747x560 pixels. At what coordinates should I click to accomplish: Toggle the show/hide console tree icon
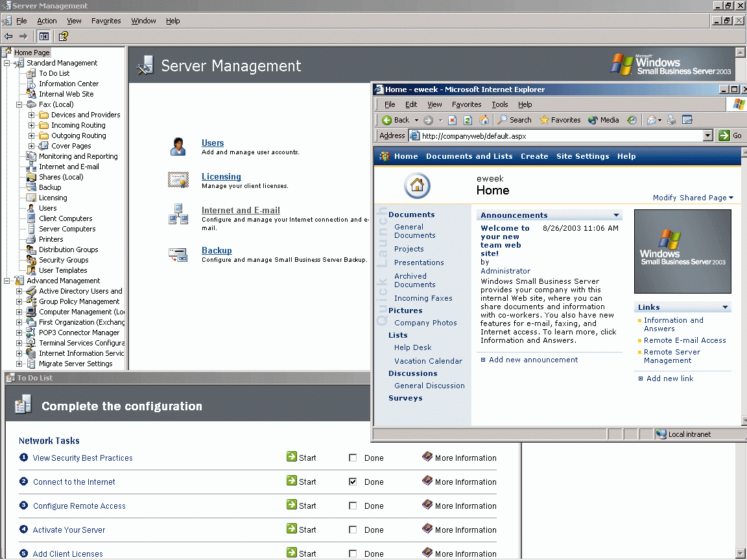tap(44, 36)
